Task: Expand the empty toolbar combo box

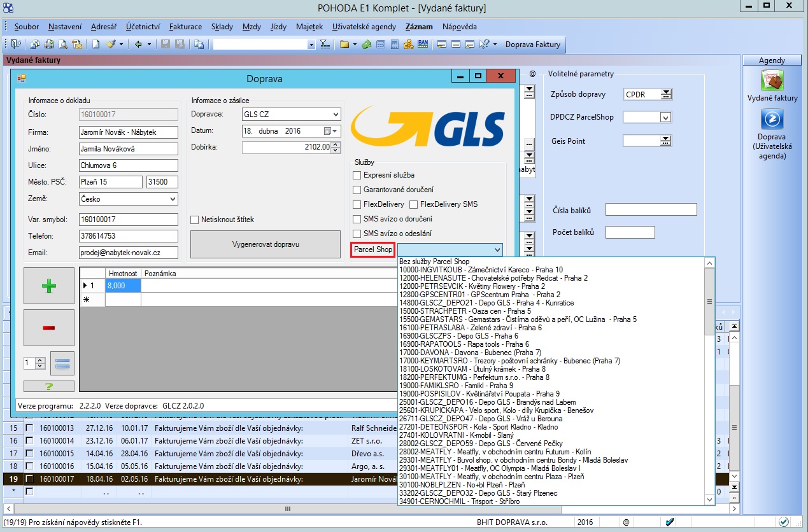Action: (311, 45)
